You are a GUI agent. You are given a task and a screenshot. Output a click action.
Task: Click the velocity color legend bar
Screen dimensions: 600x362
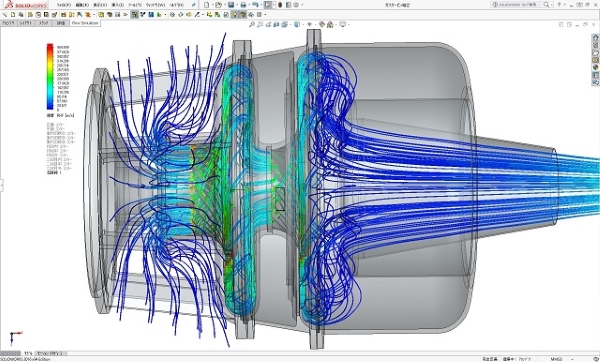coord(50,77)
